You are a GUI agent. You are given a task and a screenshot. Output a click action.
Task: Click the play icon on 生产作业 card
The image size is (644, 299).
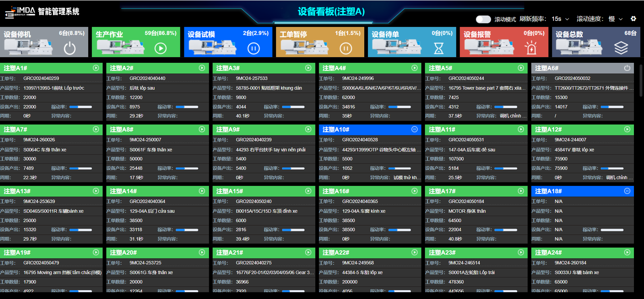pos(161,49)
